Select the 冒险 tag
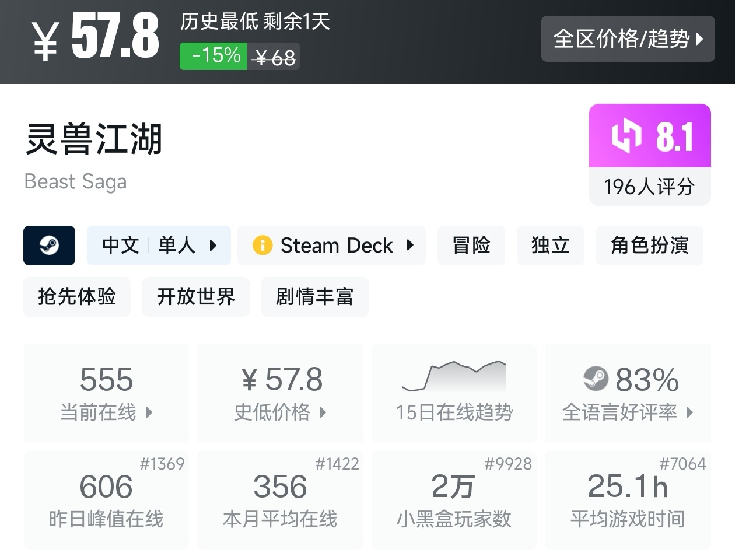This screenshot has width=735, height=560. click(x=471, y=246)
